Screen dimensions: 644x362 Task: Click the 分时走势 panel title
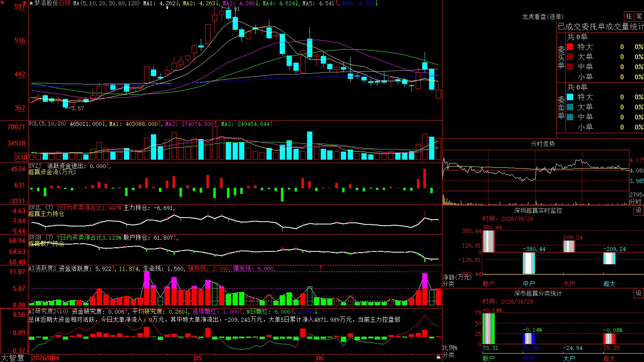point(543,144)
